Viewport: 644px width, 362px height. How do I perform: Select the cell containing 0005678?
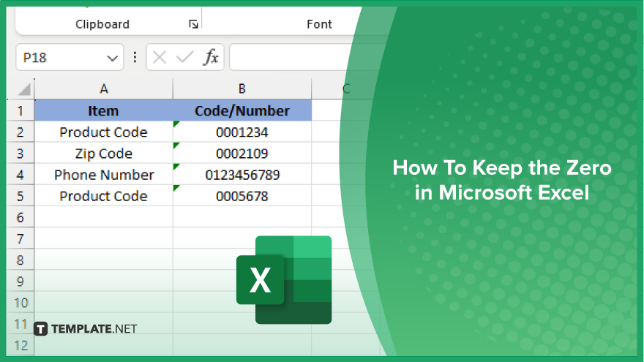point(242,196)
